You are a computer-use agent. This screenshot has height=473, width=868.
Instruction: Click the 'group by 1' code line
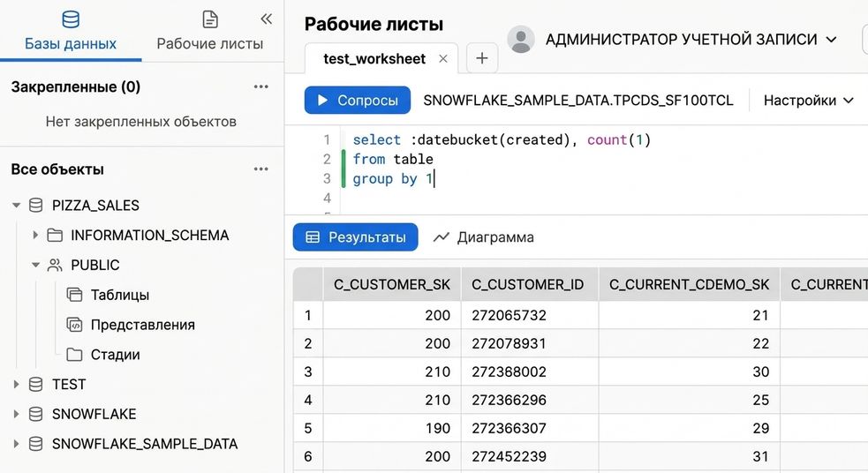pos(392,178)
